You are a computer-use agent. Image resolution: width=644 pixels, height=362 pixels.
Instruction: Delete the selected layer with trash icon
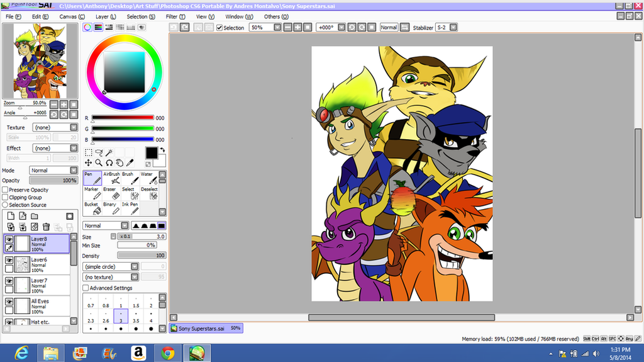pyautogui.click(x=46, y=227)
